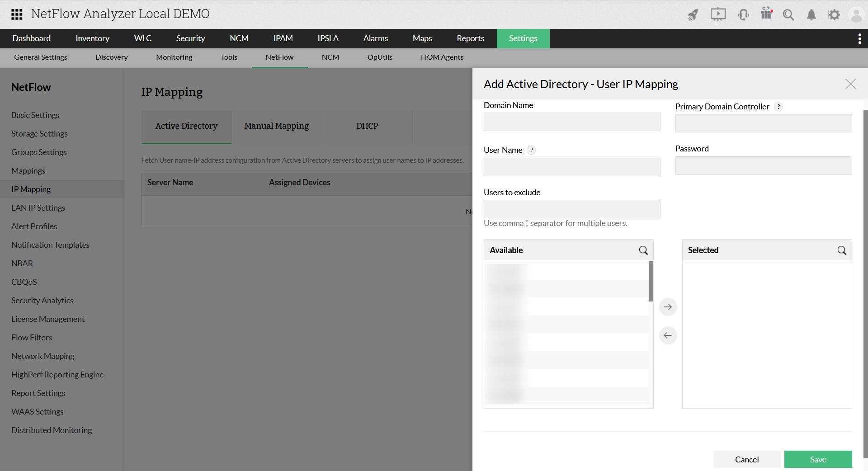Open the apps grid launcher icon
This screenshot has height=471, width=868.
coord(17,14)
